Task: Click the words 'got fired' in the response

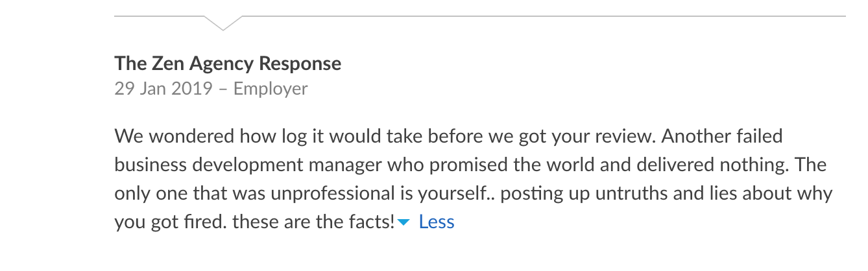Action: (x=188, y=222)
